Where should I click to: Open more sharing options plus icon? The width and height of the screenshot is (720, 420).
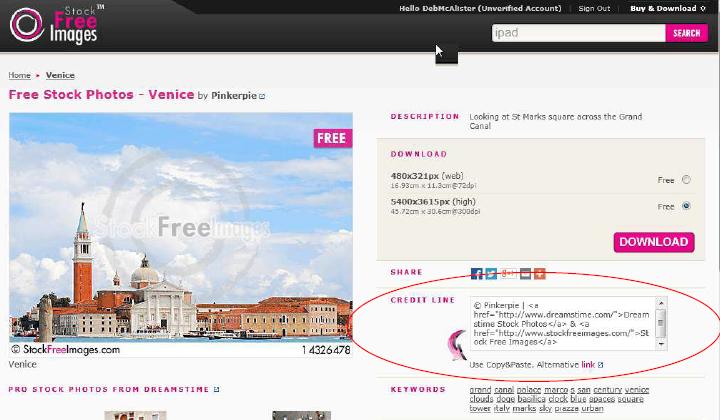[540, 273]
